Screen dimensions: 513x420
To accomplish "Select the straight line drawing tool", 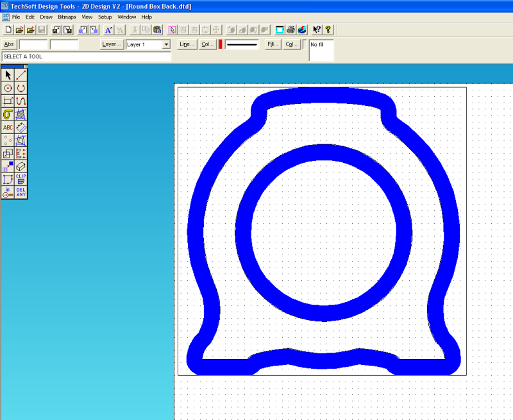I will pos(21,75).
